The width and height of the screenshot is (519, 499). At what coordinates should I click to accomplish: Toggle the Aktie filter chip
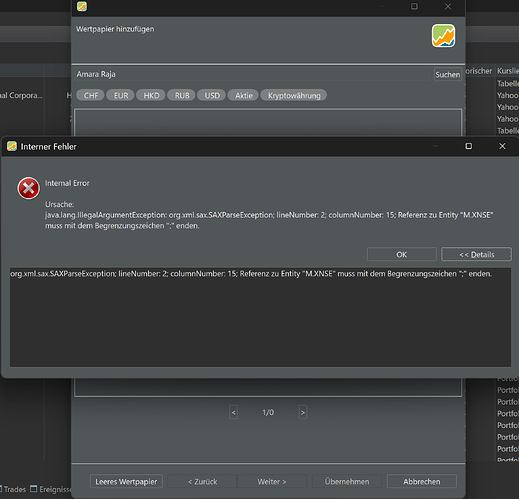click(243, 96)
